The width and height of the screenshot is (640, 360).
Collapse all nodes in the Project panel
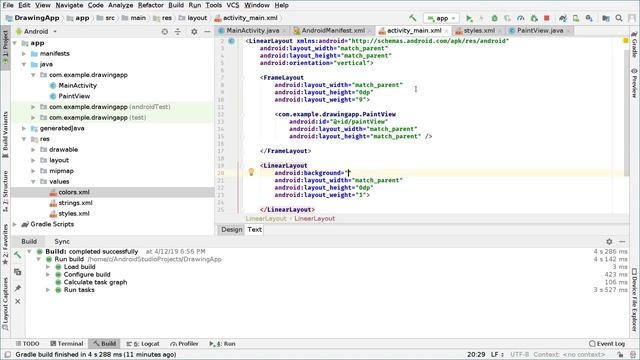tap(178, 31)
